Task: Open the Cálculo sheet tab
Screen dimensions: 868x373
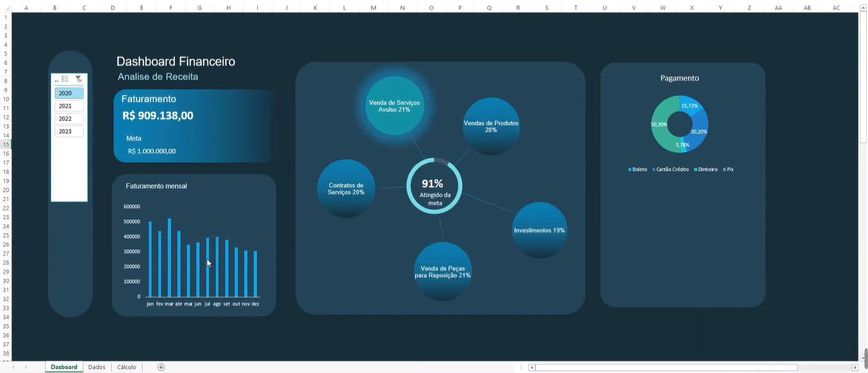Action: coord(126,367)
